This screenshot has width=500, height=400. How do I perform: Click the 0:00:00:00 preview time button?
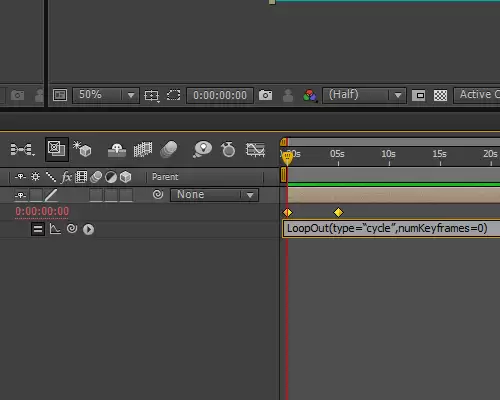[x=220, y=95]
